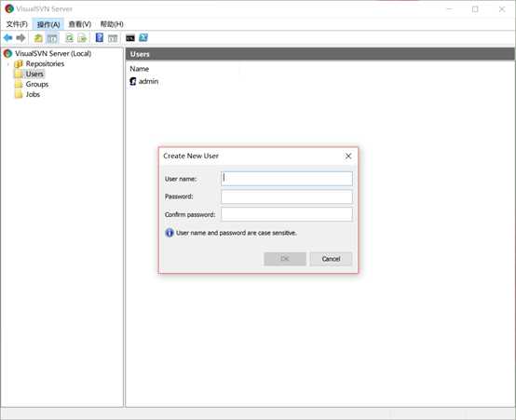Close the VisualSVN Server window
The width and height of the screenshot is (516, 420).
pyautogui.click(x=502, y=9)
